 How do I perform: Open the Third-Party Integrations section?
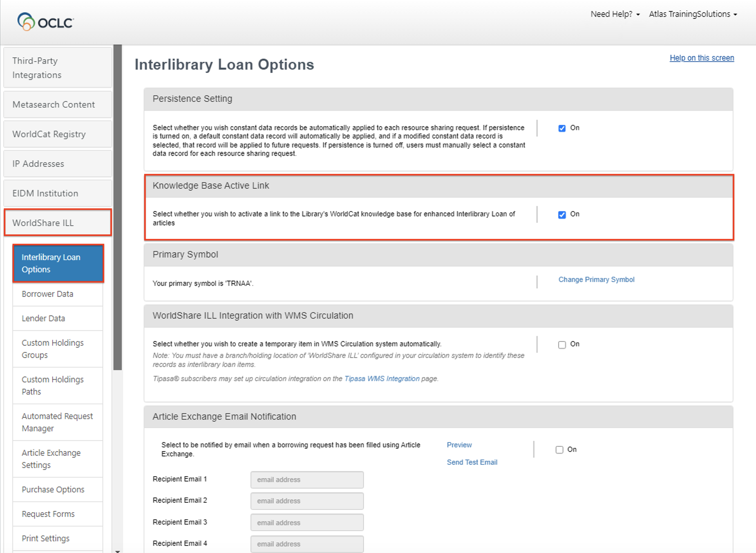coord(58,68)
